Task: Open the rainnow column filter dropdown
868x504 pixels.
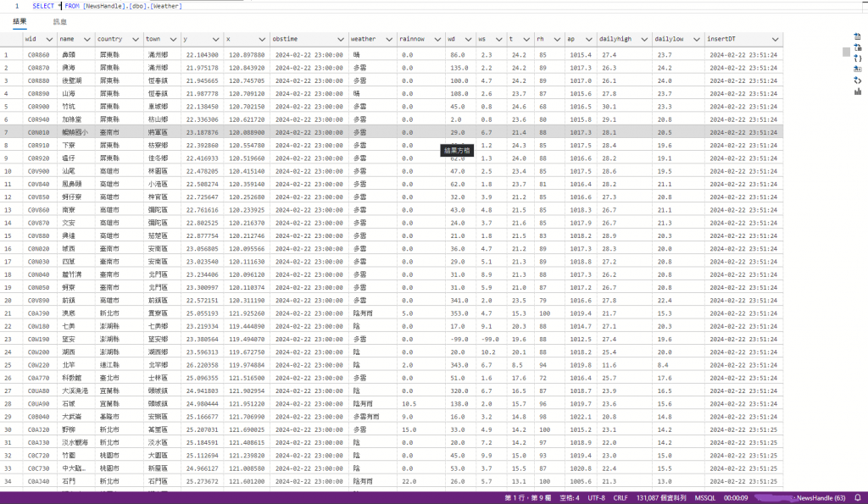Action: [x=438, y=39]
